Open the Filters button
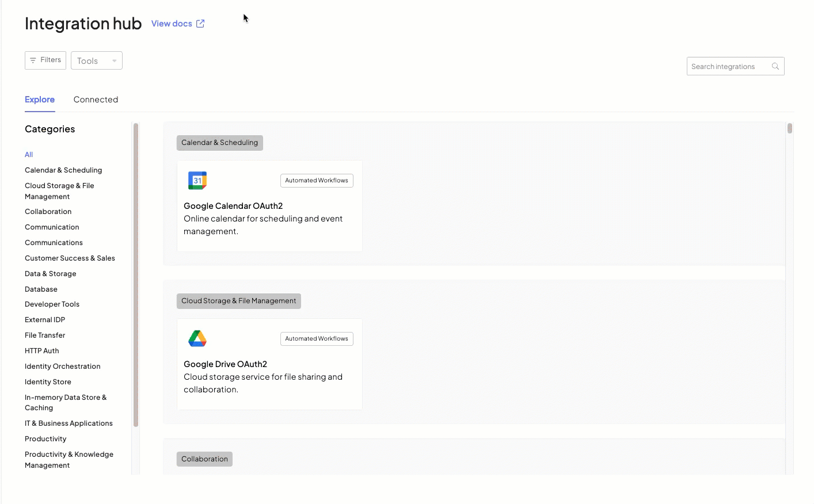 pos(45,60)
